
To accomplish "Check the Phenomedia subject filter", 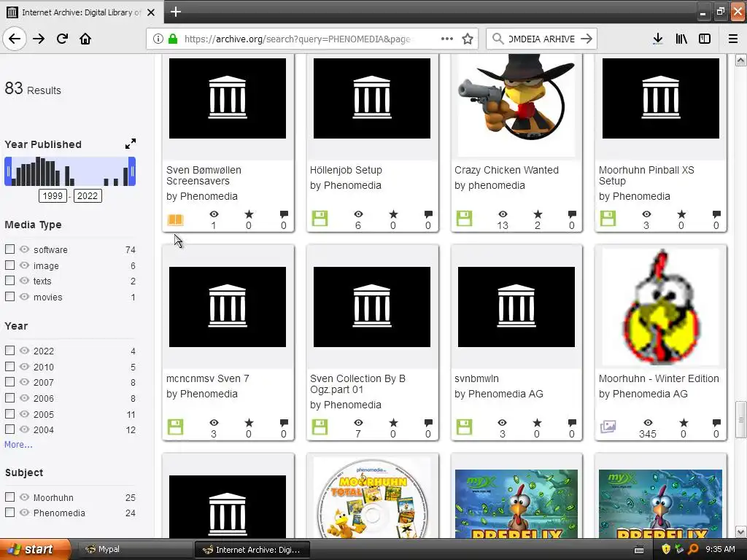I will (x=9, y=513).
